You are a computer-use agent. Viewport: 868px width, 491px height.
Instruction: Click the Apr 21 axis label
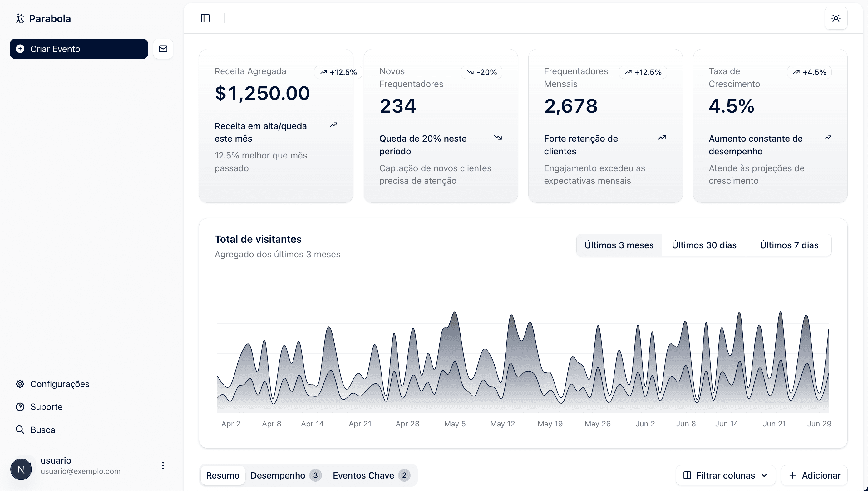coord(360,424)
